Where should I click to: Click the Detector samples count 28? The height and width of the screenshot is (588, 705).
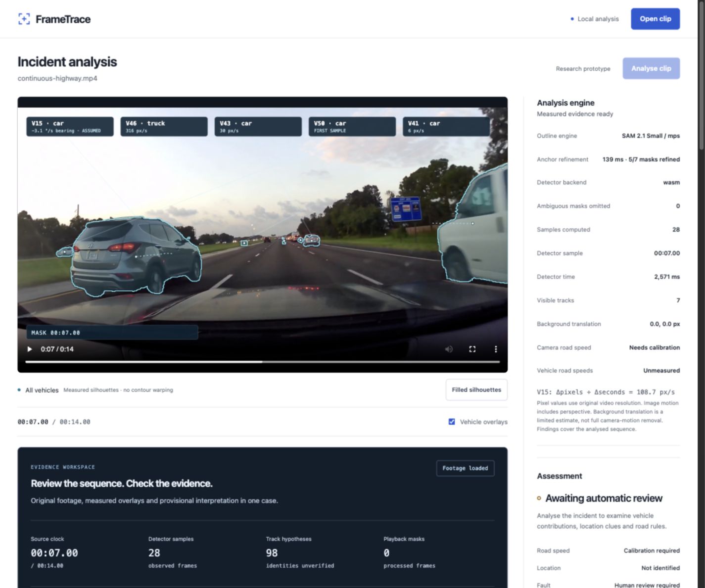click(154, 553)
